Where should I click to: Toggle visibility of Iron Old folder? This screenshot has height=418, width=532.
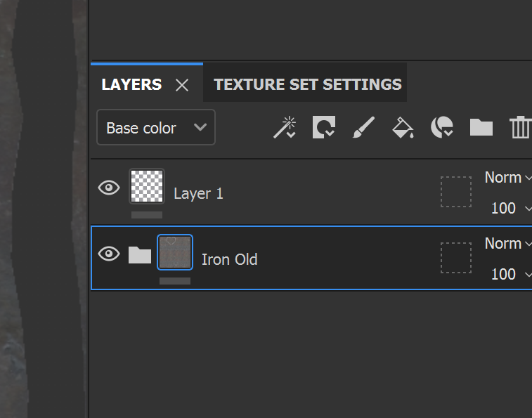109,254
